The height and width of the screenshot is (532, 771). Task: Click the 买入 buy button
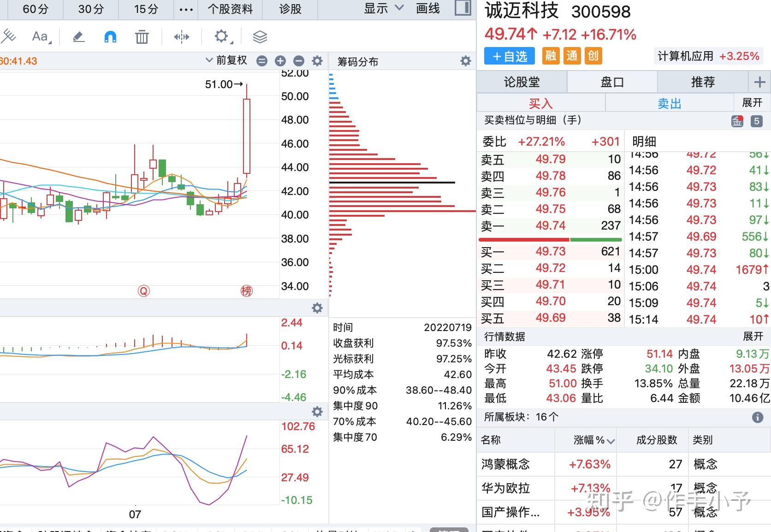[x=540, y=103]
